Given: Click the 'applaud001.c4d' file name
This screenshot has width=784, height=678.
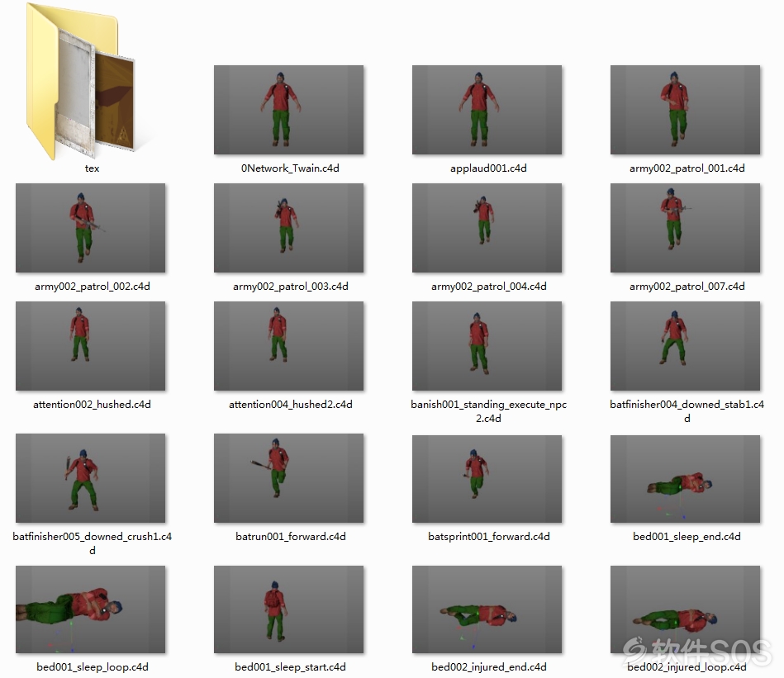Looking at the screenshot, I should [x=488, y=168].
